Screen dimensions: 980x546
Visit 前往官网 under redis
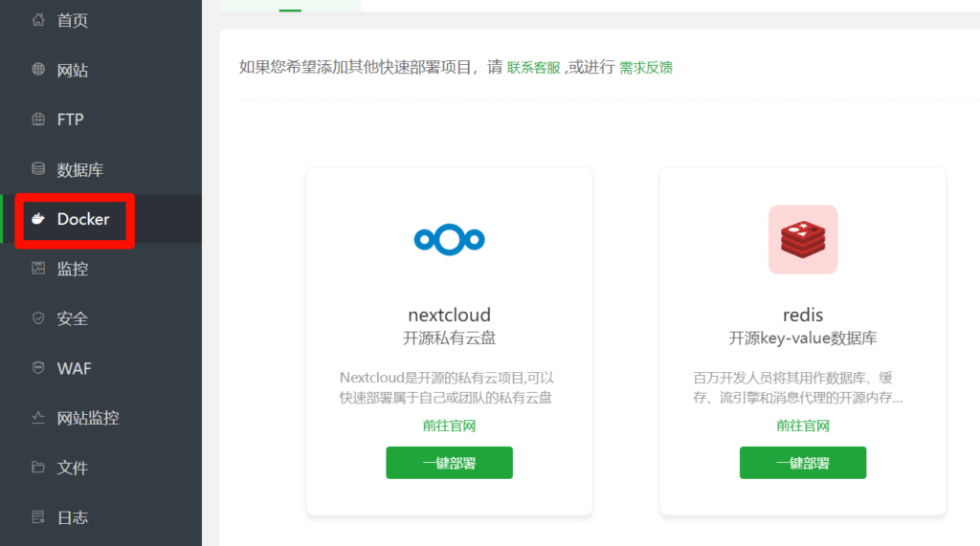point(802,426)
